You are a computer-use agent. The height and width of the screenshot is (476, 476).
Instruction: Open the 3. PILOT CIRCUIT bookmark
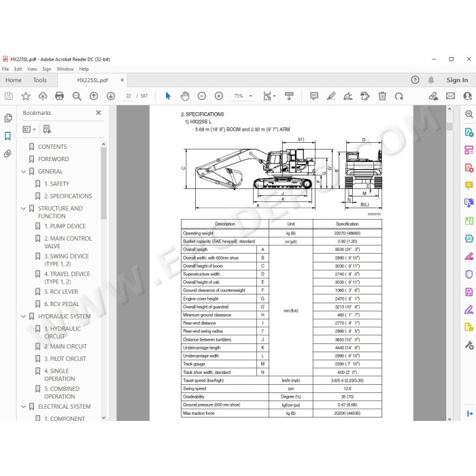[65, 359]
